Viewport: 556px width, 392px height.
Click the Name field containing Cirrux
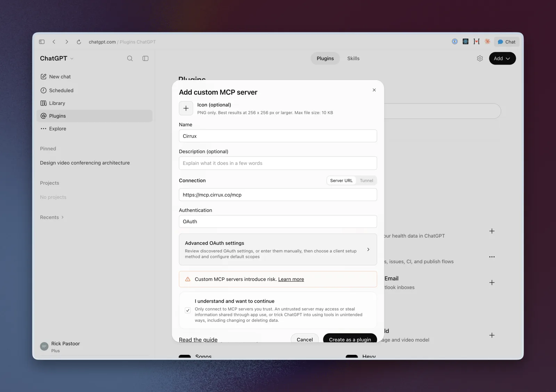[x=278, y=136]
